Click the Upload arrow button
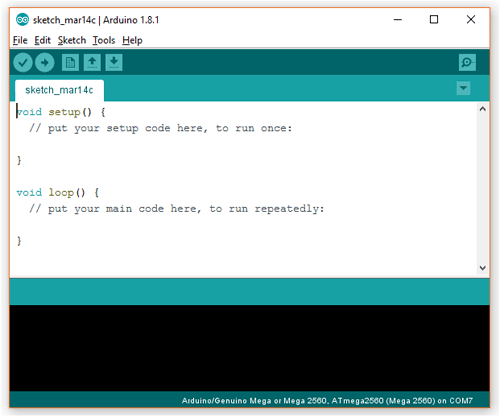Screen dimensions: 500x417 pos(45,63)
